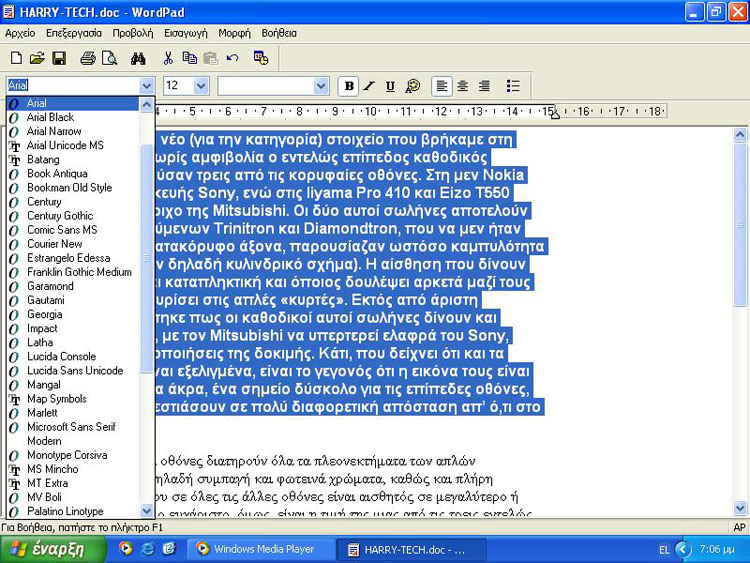Pick Bookman Old Style font
The height and width of the screenshot is (563, 750).
73,188
